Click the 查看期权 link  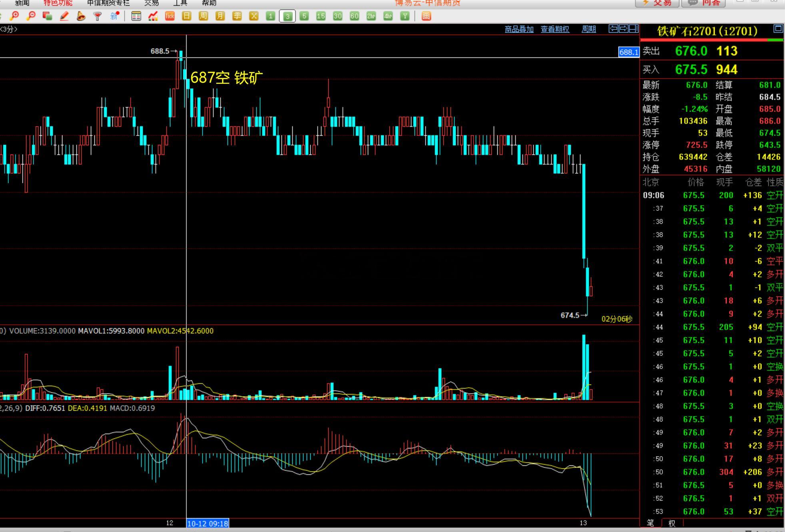[x=555, y=29]
